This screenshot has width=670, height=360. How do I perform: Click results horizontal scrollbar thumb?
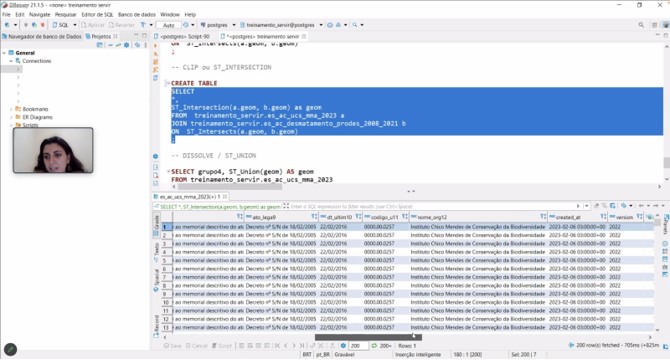tap(368, 337)
